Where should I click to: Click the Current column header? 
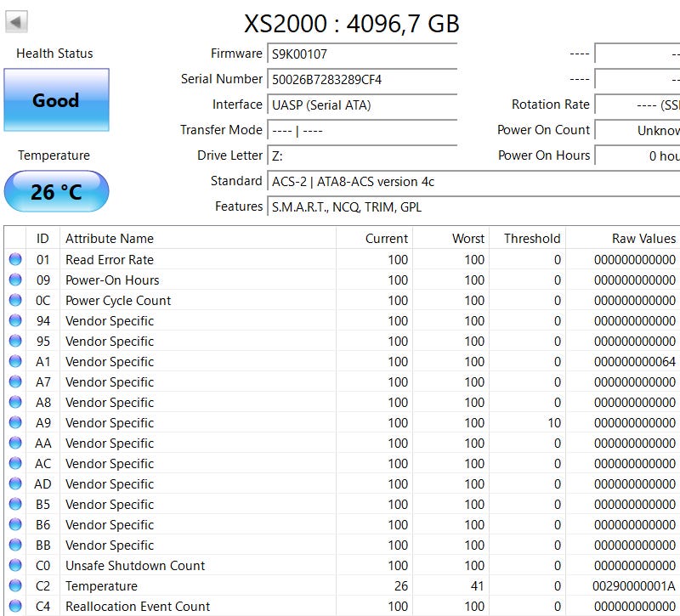374,239
